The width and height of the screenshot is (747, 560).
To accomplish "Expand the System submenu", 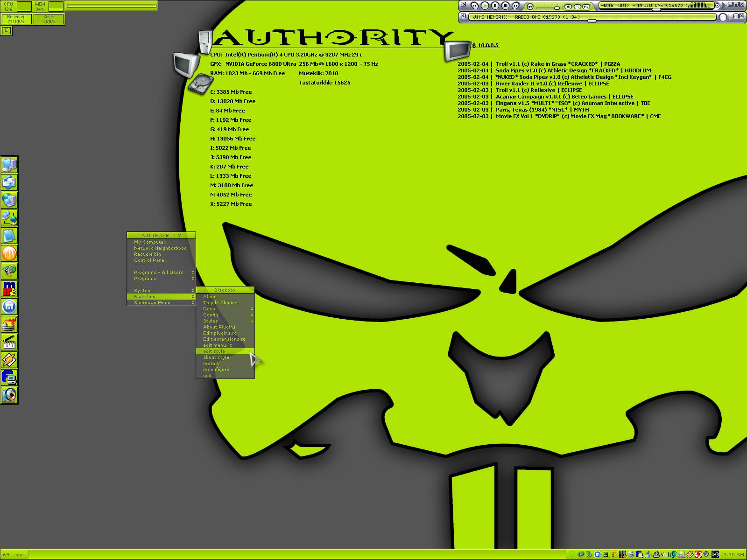I will click(x=193, y=290).
